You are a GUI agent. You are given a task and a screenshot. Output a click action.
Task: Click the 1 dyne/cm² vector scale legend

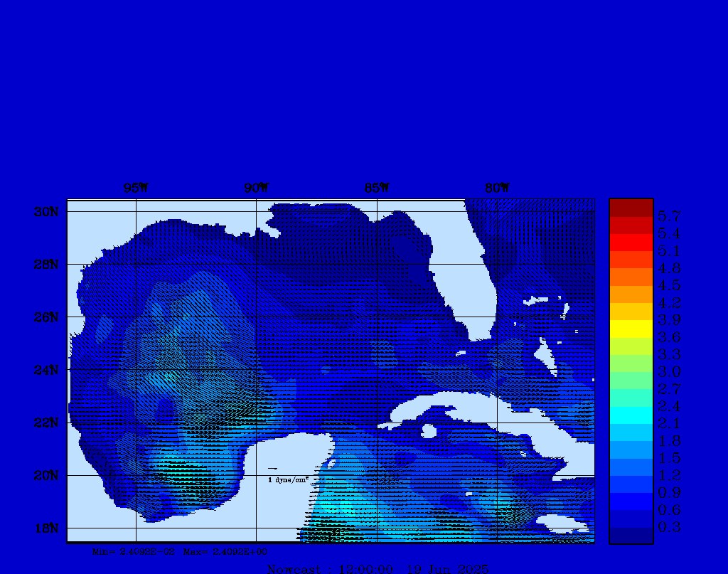click(287, 480)
